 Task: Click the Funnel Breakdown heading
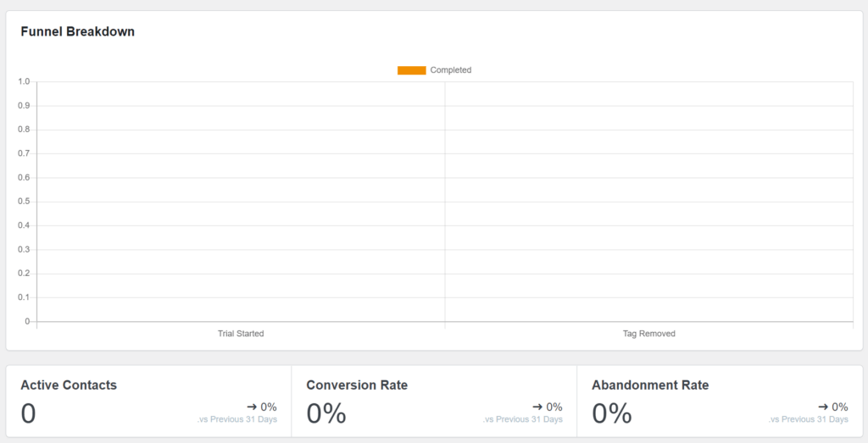point(77,31)
